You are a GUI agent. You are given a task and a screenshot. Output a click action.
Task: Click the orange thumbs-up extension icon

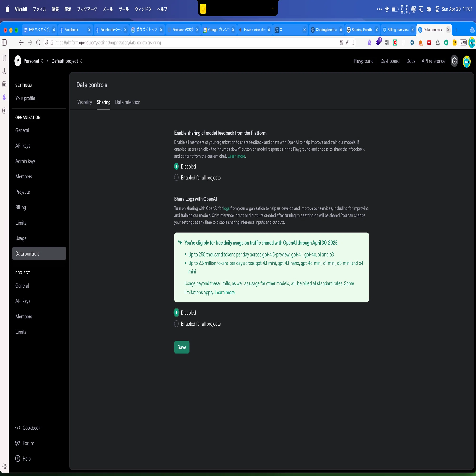(x=421, y=42)
